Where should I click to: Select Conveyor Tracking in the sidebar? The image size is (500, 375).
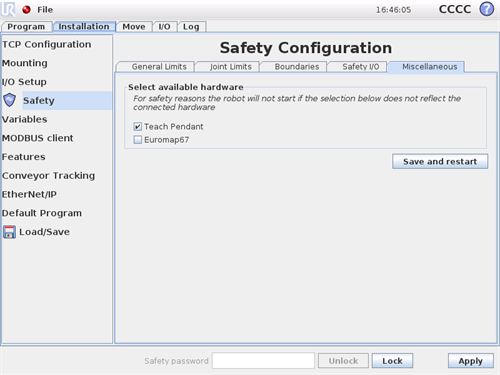pos(49,175)
